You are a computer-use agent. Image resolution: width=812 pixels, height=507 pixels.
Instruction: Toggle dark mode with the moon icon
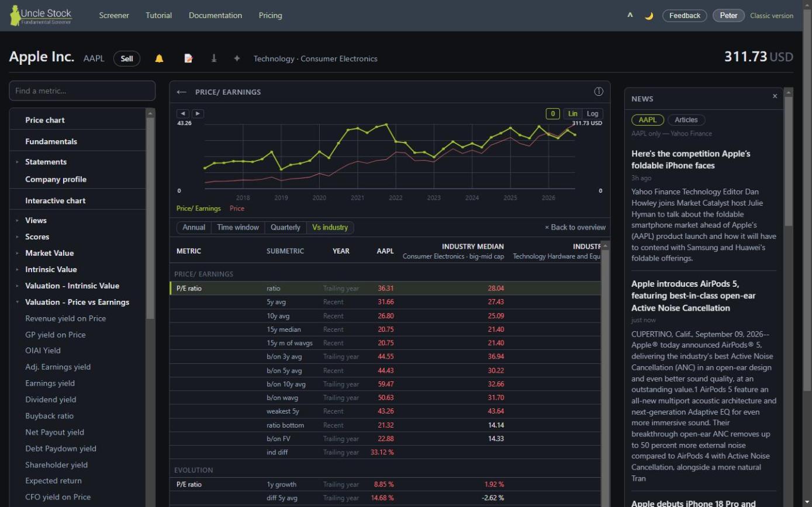649,16
